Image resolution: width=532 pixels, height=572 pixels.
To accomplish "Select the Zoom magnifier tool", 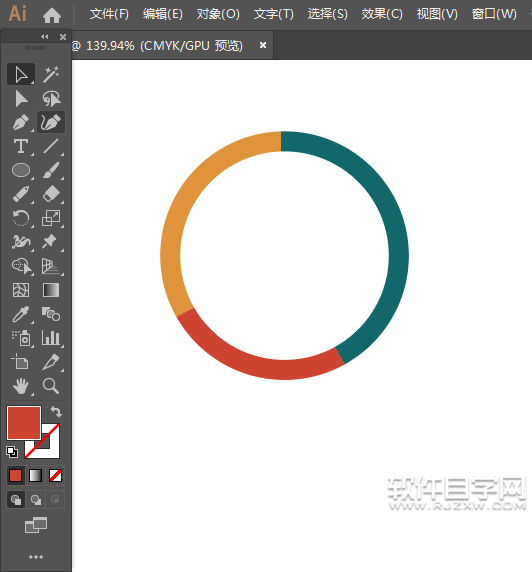I will pos(51,386).
